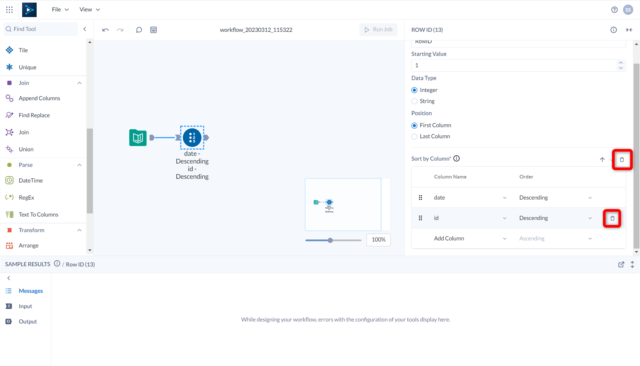This screenshot has height=366, width=640.
Task: Click the 100% zoom value box
Action: pos(378,240)
